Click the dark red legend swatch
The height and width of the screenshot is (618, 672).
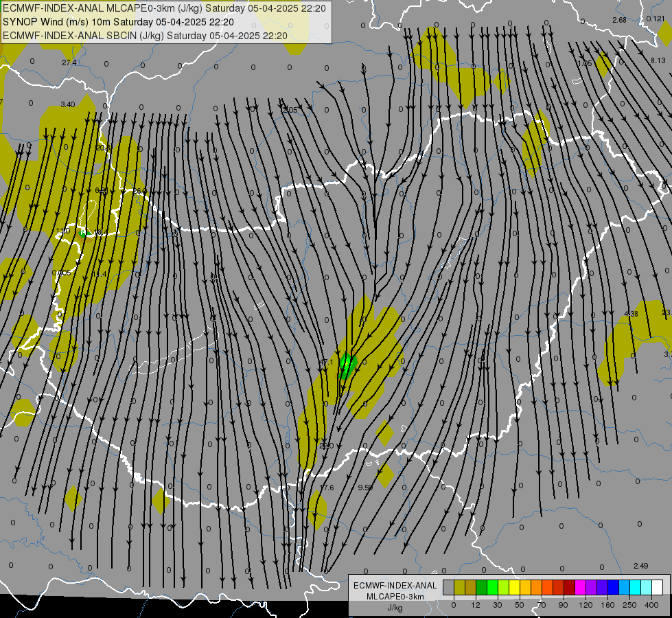pyautogui.click(x=570, y=587)
